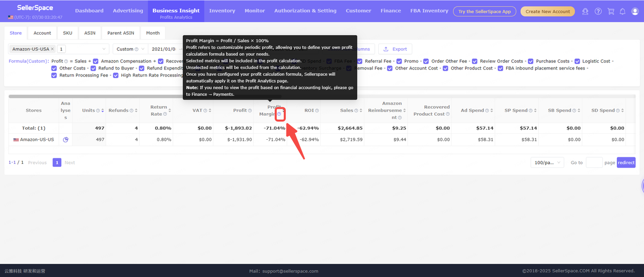Open analysis pie chart for Amazon-US-US

point(65,139)
